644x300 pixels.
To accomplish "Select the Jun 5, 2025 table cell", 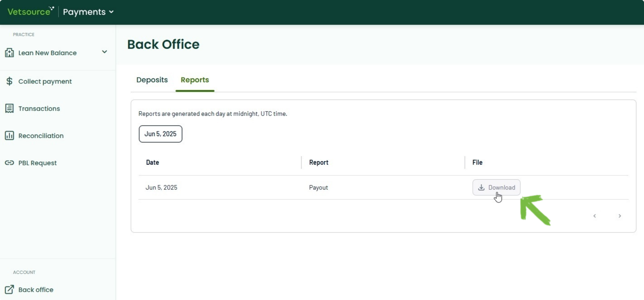I will [161, 188].
